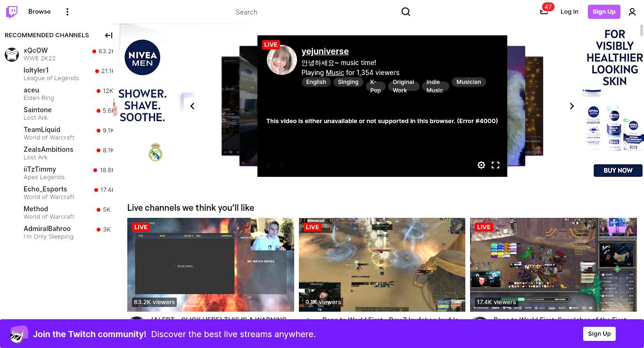Select the Original Work tag

[x=403, y=86]
